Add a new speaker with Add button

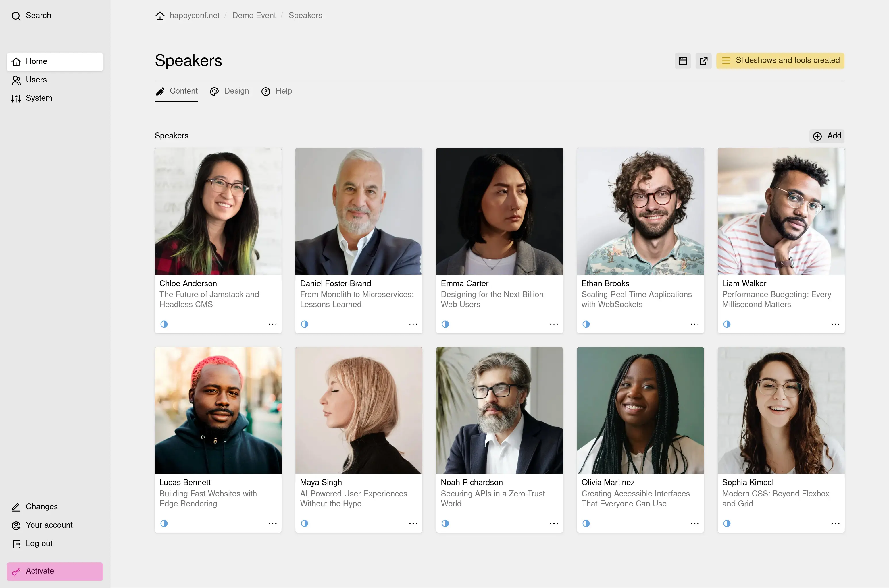(827, 136)
